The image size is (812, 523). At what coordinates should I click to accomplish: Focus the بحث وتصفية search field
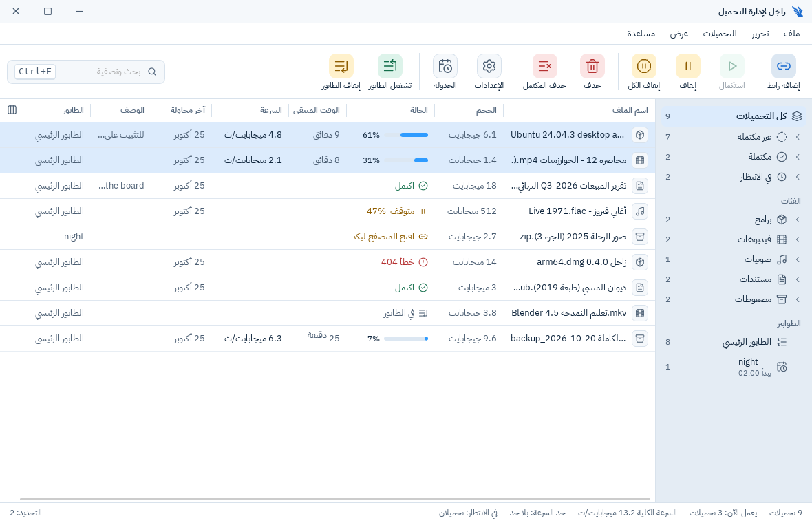pos(86,72)
